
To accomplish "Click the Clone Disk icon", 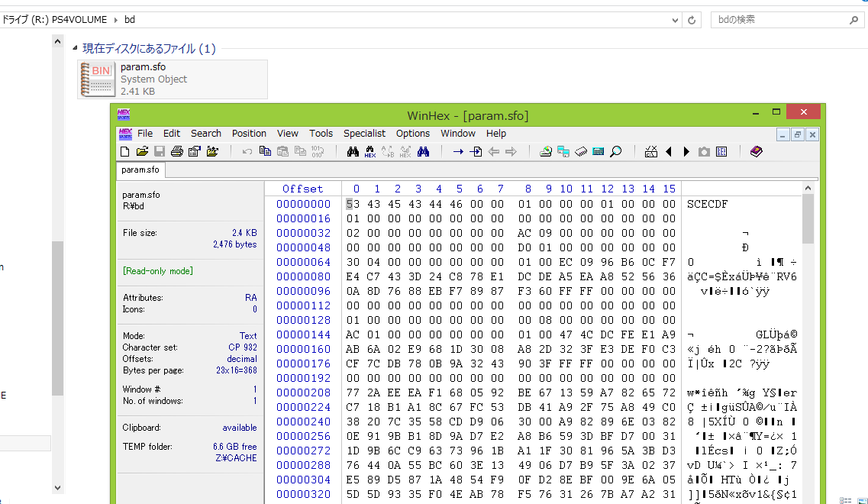I will pyautogui.click(x=563, y=152).
